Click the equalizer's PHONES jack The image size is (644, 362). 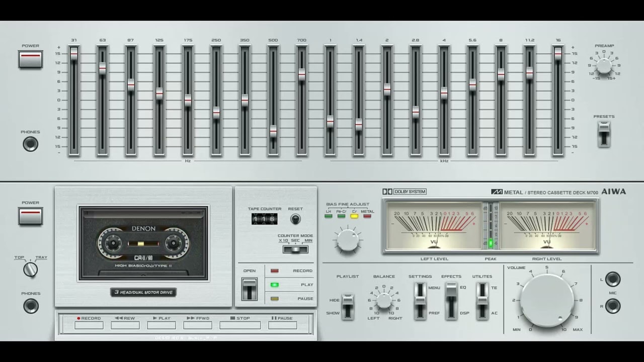[x=31, y=144]
